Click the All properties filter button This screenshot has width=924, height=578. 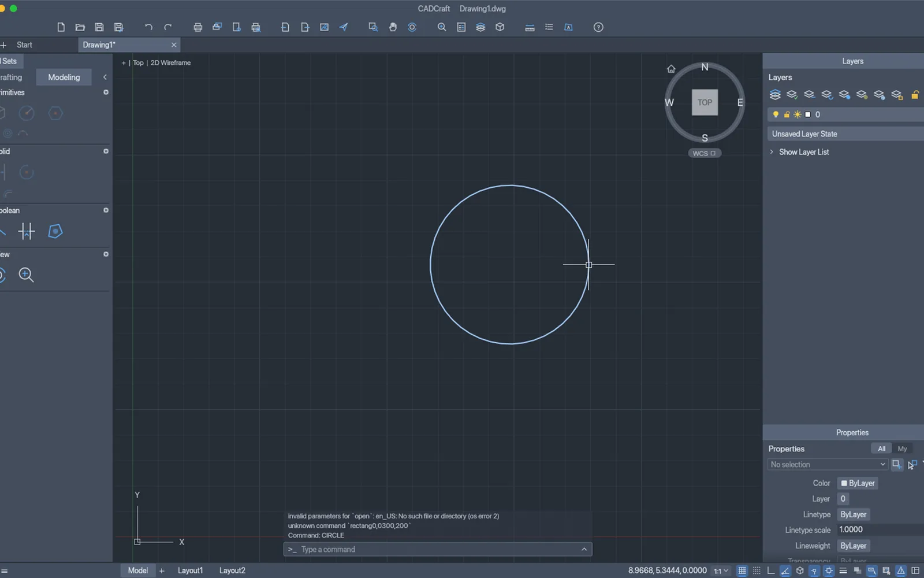click(x=881, y=449)
